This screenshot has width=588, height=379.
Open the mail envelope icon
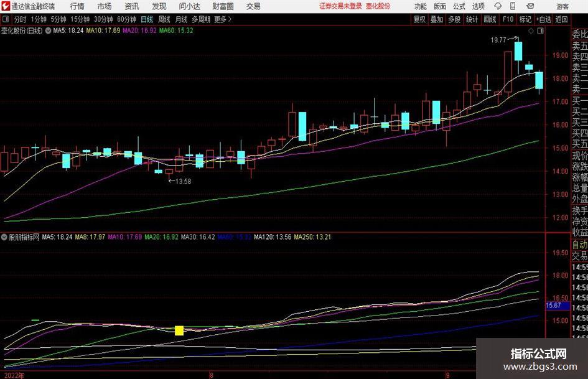pos(530,6)
